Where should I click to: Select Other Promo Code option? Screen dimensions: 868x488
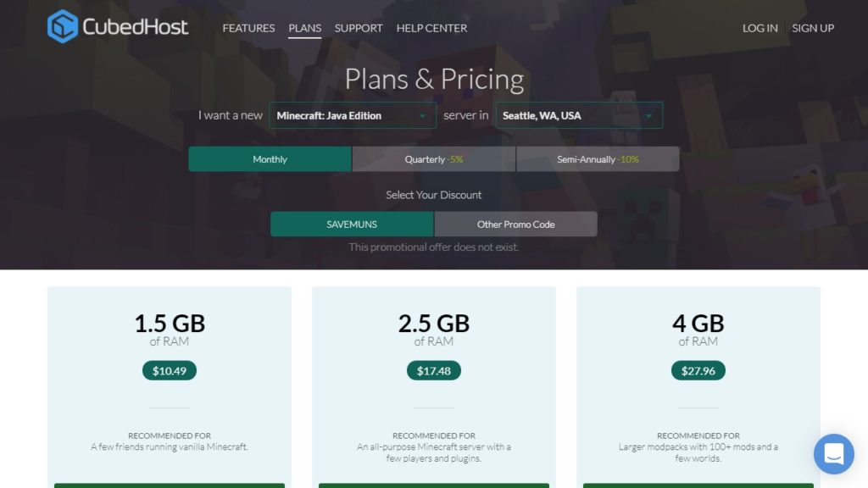(x=516, y=224)
